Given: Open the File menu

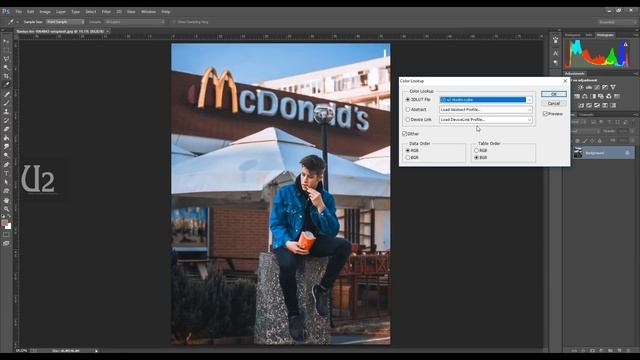Looking at the screenshot, I should 19,12.
